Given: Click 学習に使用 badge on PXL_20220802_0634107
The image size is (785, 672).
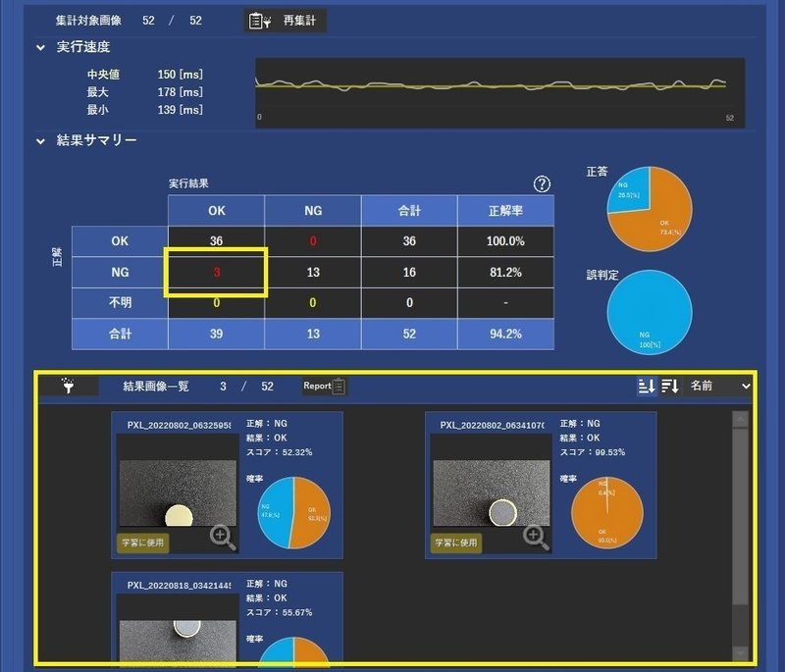Looking at the screenshot, I should coord(456,543).
